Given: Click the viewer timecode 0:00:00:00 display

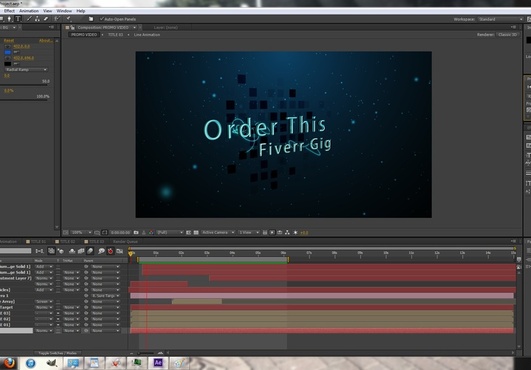Looking at the screenshot, I should tap(121, 233).
